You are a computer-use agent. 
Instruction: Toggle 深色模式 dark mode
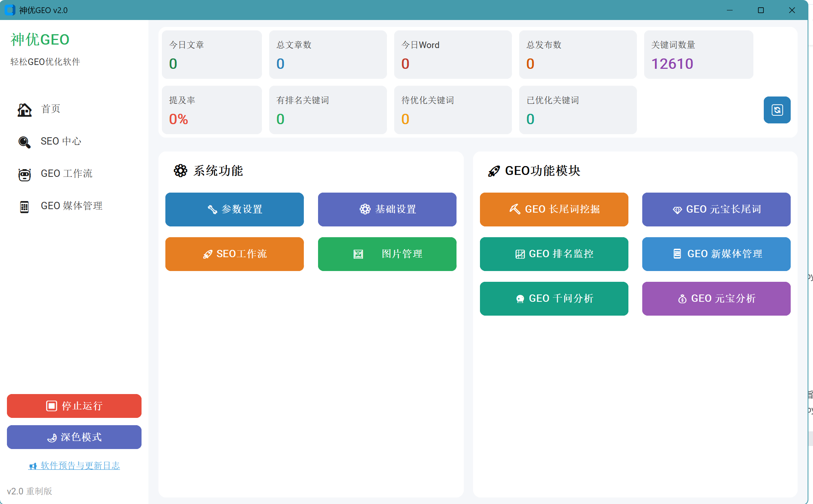74,437
